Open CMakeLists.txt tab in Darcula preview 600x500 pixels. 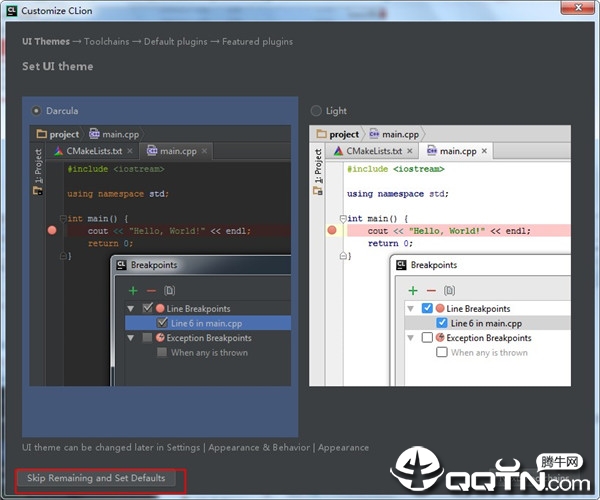(x=94, y=151)
